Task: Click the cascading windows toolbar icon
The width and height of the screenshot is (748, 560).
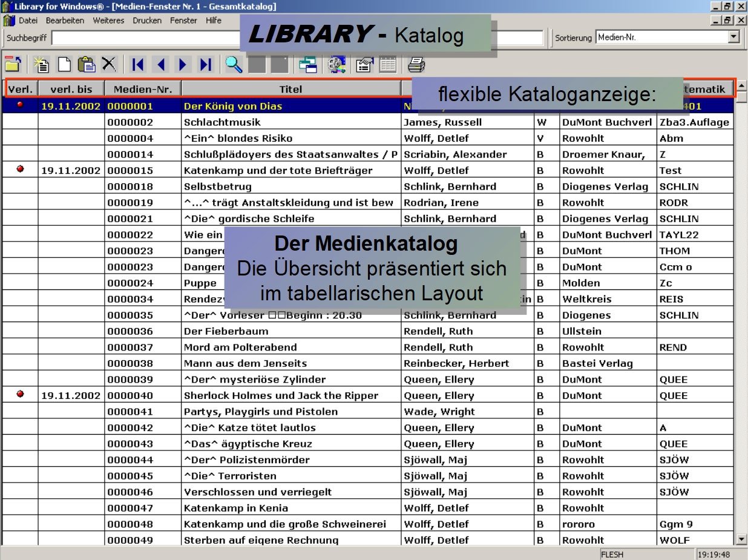Action: pyautogui.click(x=308, y=64)
